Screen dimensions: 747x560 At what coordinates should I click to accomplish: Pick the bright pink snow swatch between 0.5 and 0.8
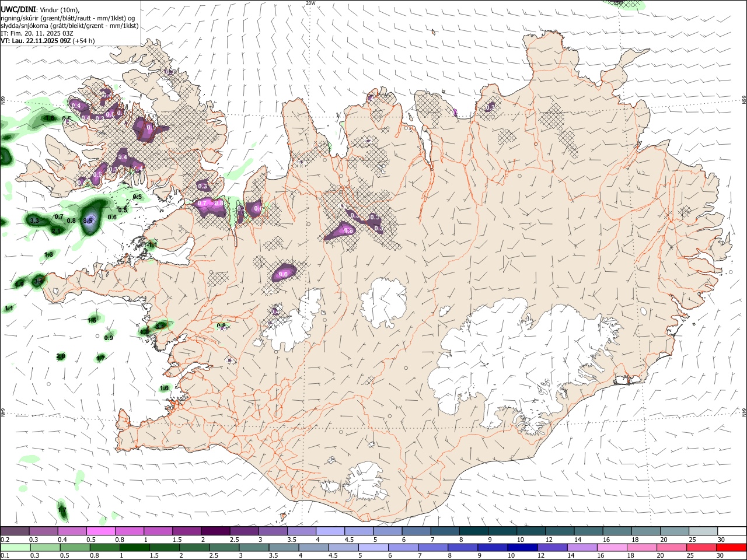(x=100, y=531)
